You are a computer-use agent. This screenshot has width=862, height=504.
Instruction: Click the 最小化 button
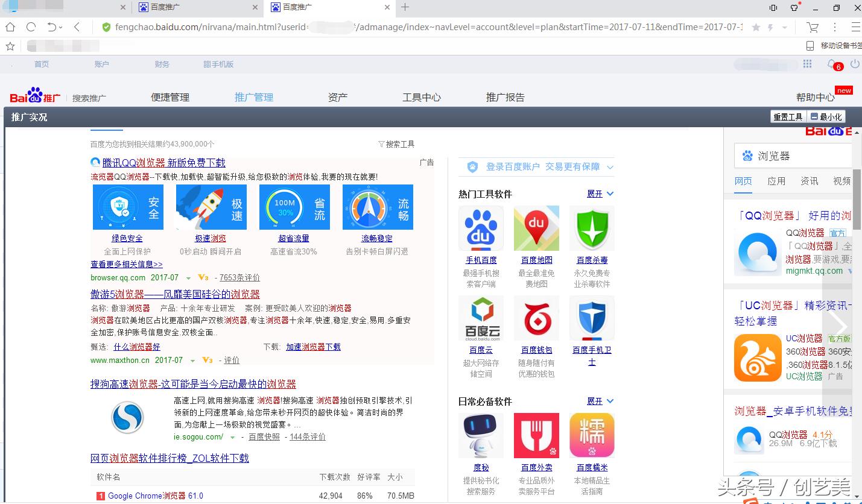826,117
